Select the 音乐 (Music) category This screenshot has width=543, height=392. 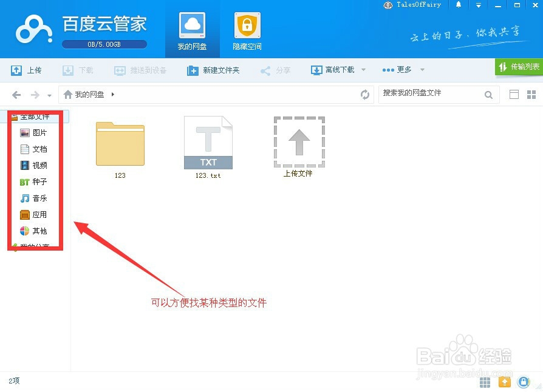[40, 198]
